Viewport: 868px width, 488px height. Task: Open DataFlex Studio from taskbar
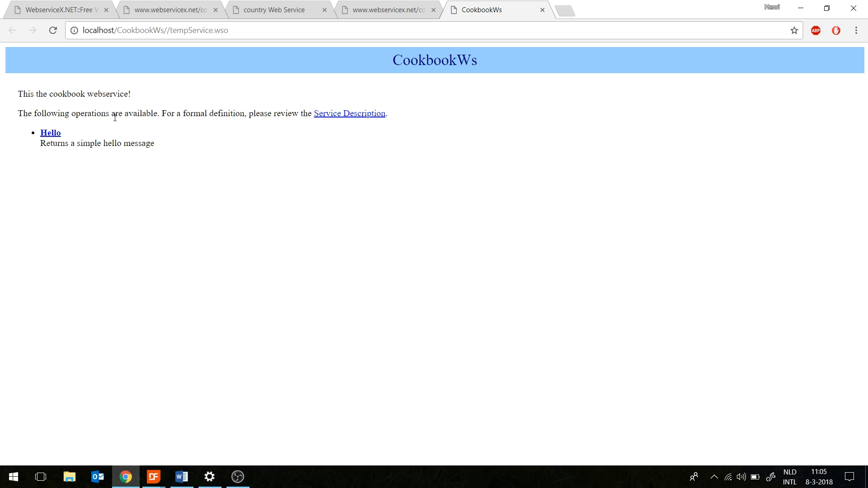[154, 477]
